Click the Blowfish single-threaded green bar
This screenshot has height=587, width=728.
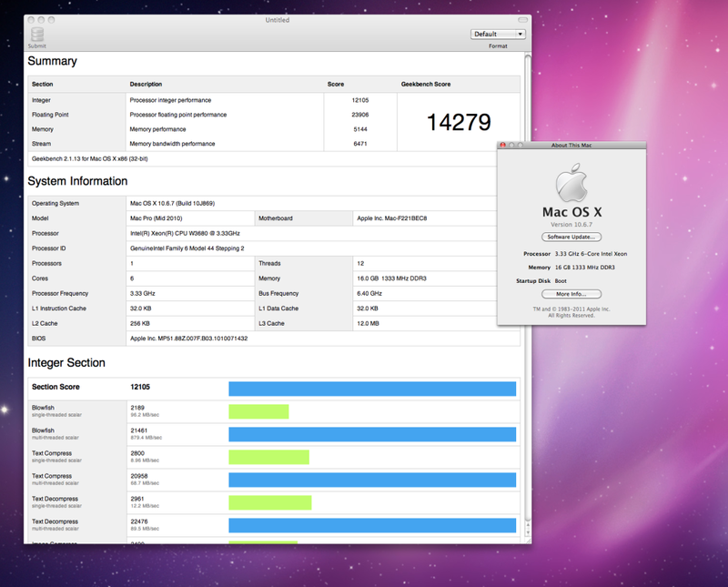coord(258,411)
